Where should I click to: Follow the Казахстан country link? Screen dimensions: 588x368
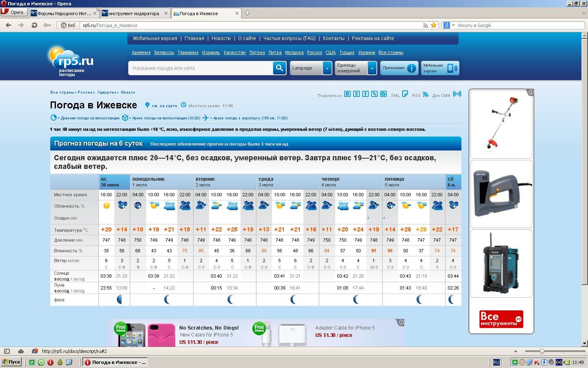(234, 52)
